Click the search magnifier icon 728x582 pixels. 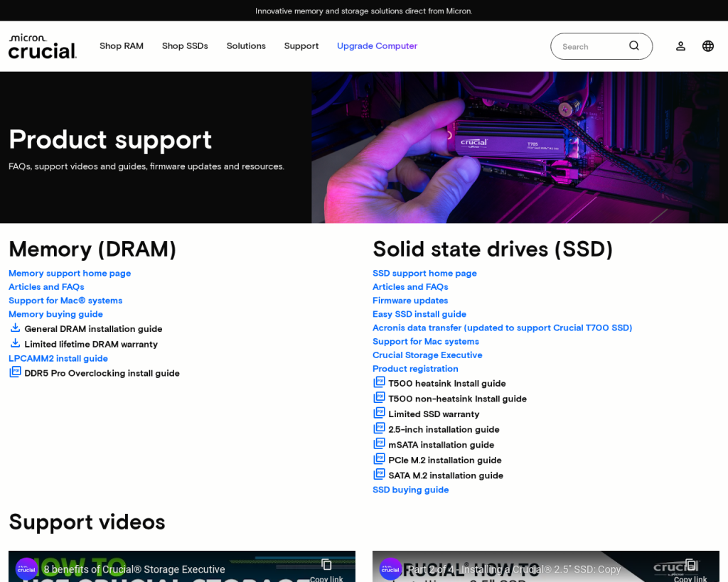633,46
